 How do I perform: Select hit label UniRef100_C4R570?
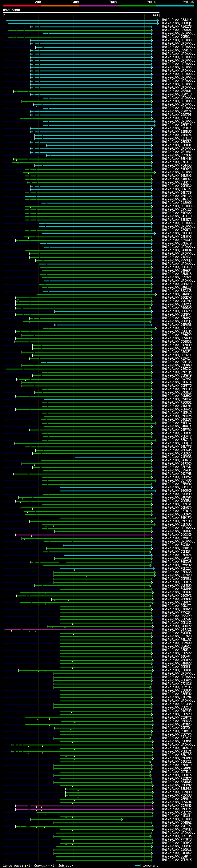177,748
